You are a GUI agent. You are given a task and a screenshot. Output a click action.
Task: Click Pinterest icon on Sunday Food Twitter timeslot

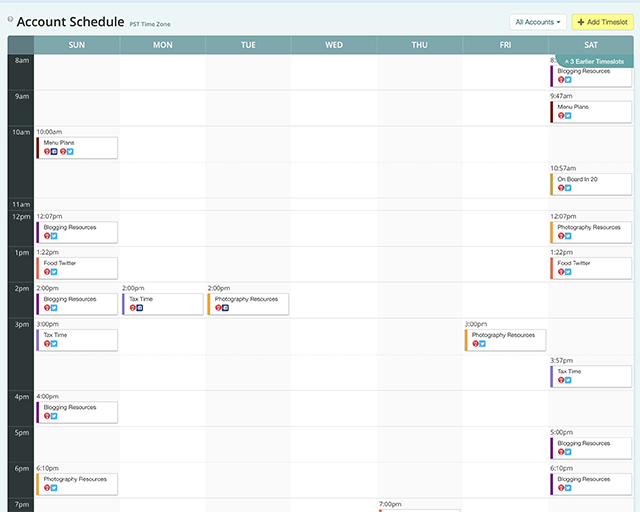pyautogui.click(x=47, y=272)
